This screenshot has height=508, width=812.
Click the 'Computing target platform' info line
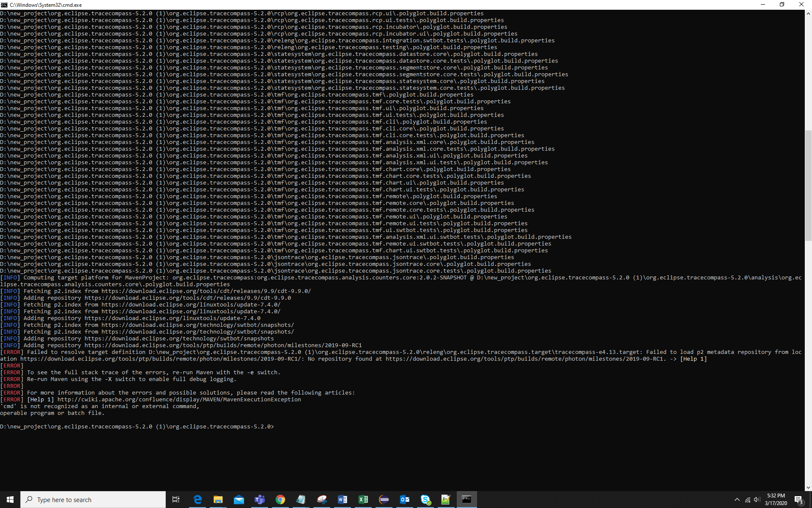[x=401, y=281]
